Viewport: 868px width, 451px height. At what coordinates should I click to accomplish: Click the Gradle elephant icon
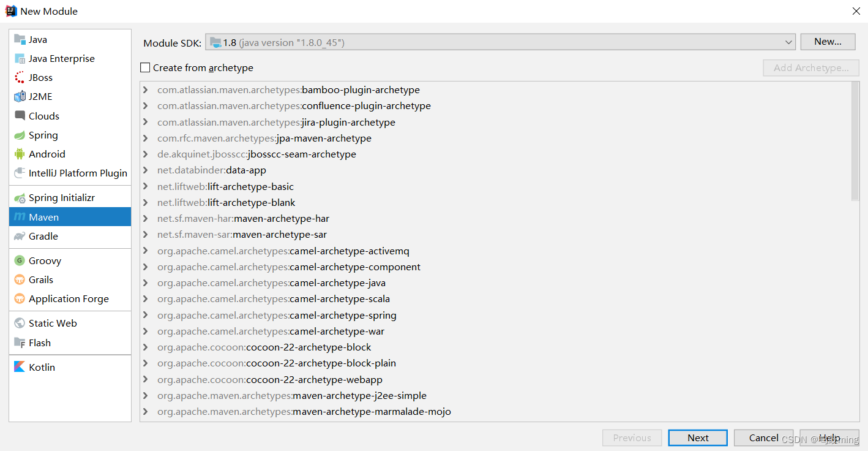(20, 237)
